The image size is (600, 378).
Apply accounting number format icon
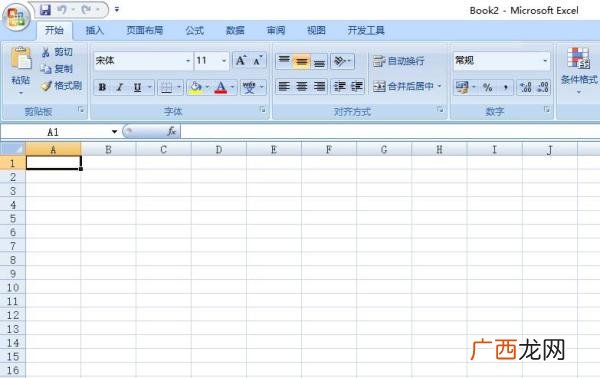pyautogui.click(x=462, y=88)
